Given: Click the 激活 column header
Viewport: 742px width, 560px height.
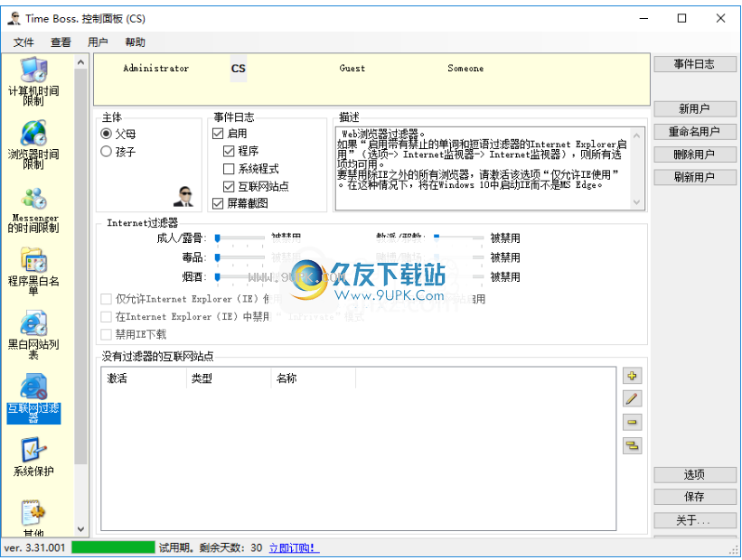Looking at the screenshot, I should (x=144, y=378).
